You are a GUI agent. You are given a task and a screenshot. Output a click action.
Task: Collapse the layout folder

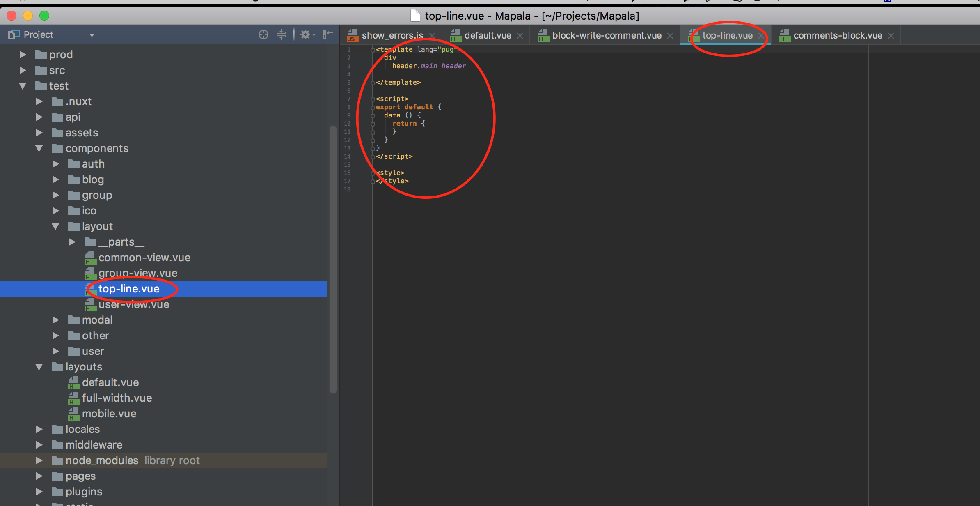[x=56, y=226]
